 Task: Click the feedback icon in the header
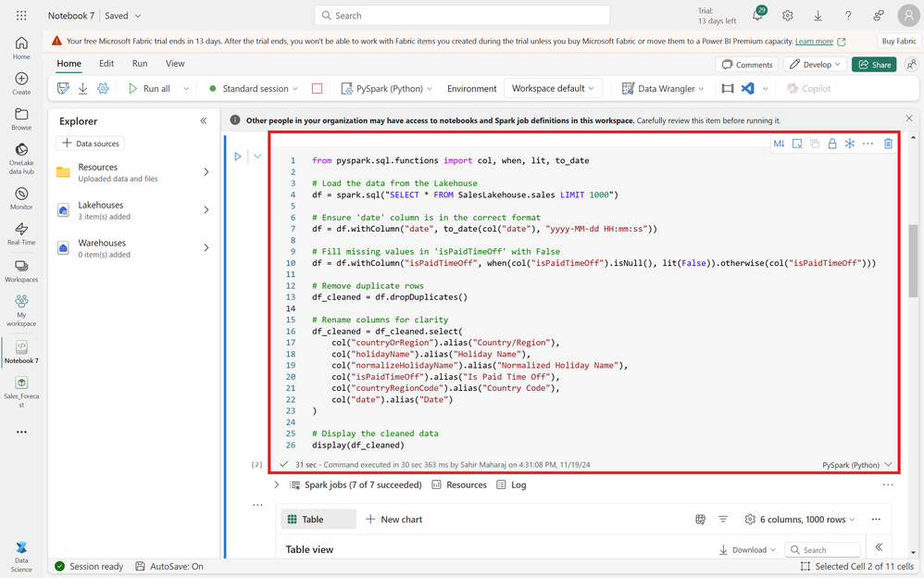879,16
